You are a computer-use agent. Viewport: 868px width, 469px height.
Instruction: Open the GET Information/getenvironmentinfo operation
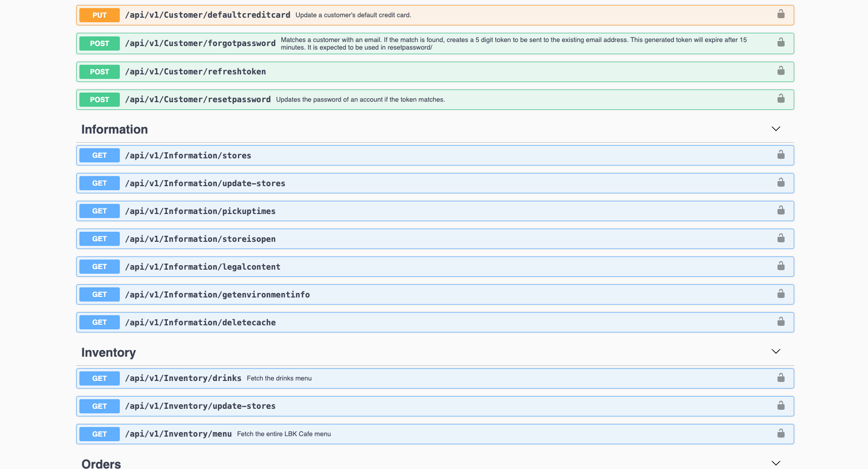[x=217, y=294]
